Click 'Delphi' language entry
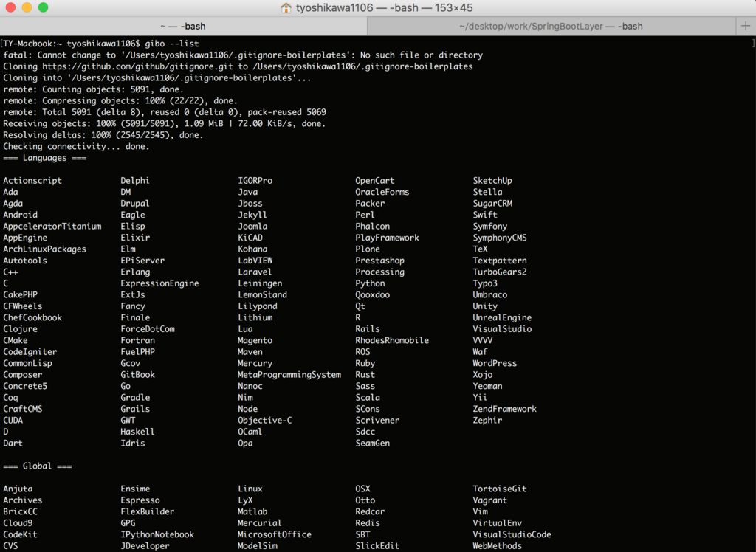756x552 pixels. (x=135, y=181)
